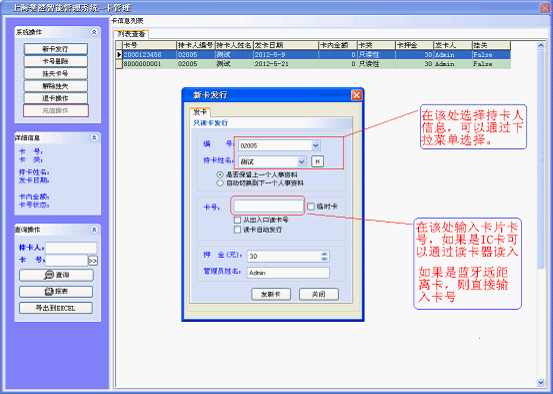Viewport: 553px width, 394px height.
Task: Select the 自动切换到下一个人事资料 radio button
Action: [220, 183]
